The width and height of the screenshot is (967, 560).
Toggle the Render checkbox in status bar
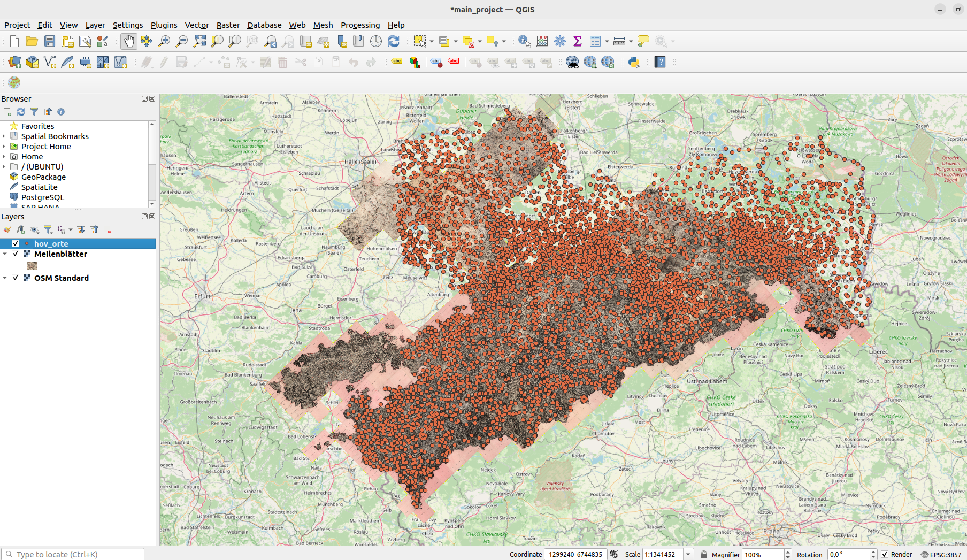click(885, 554)
